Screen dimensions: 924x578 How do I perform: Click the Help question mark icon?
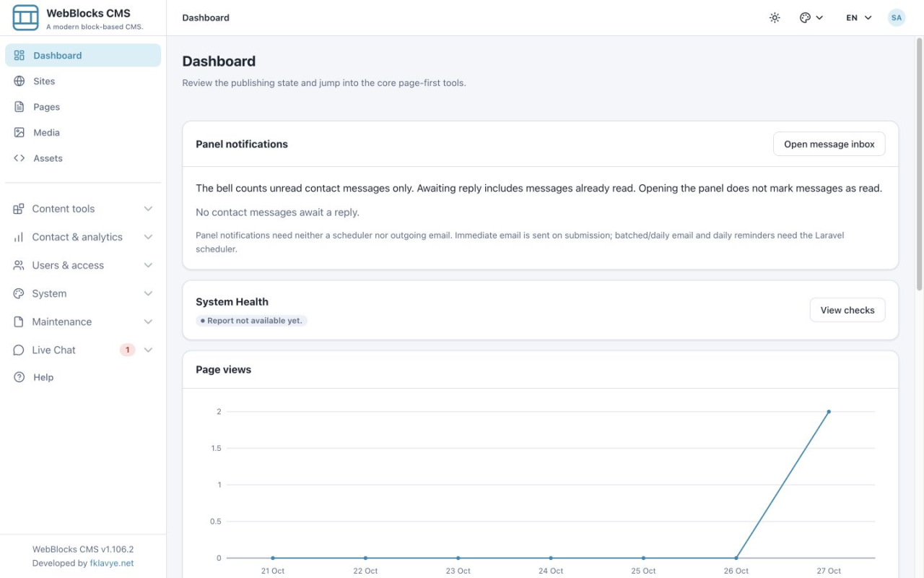pyautogui.click(x=19, y=377)
